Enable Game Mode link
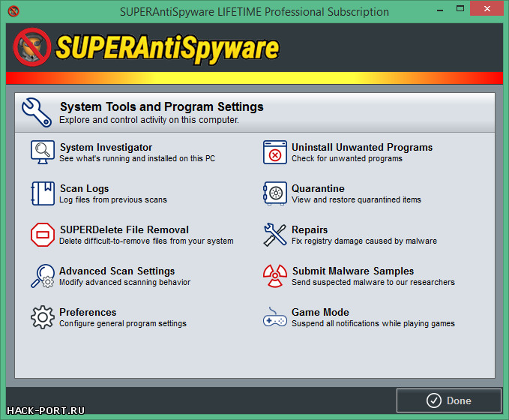 (320, 313)
